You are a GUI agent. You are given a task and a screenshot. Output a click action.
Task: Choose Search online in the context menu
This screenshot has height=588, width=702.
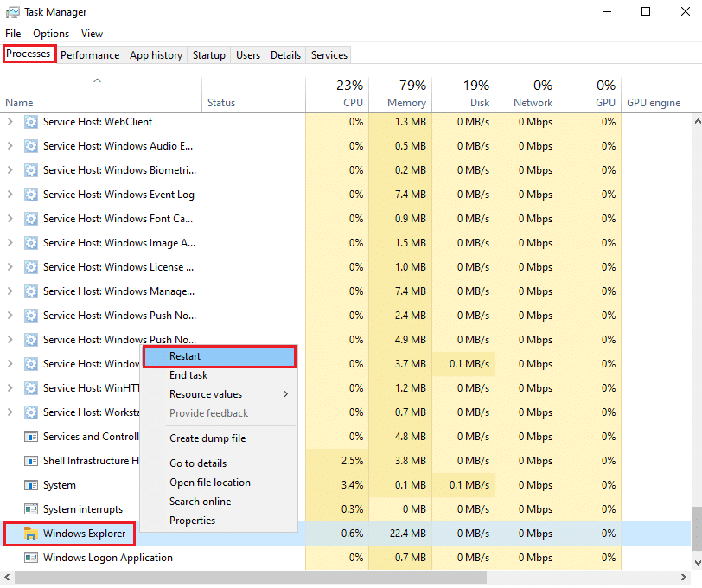point(200,501)
